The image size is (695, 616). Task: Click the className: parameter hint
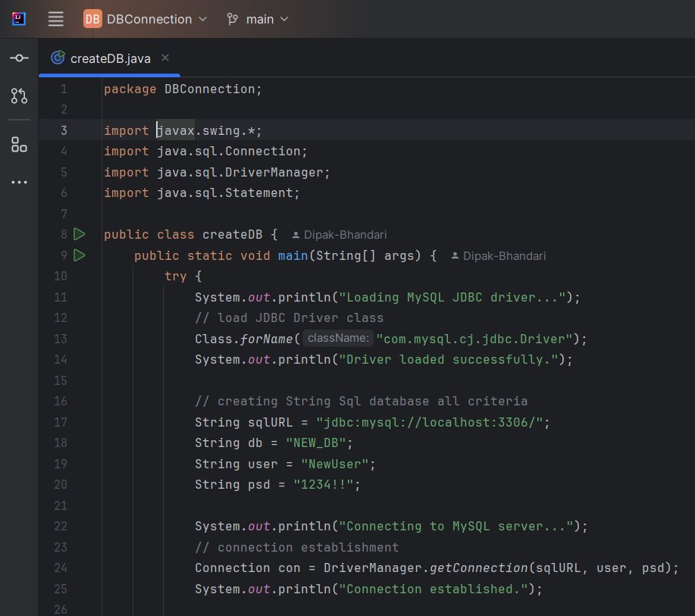coord(338,338)
